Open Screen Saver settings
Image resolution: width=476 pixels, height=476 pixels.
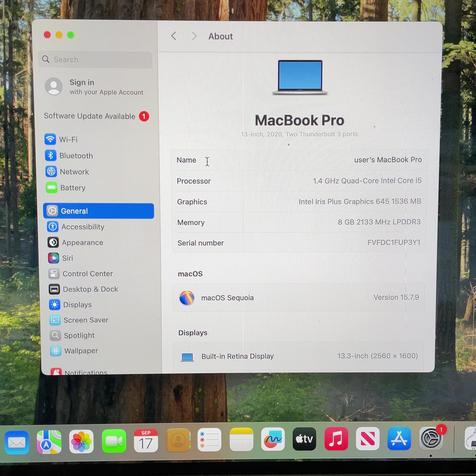(x=79, y=320)
